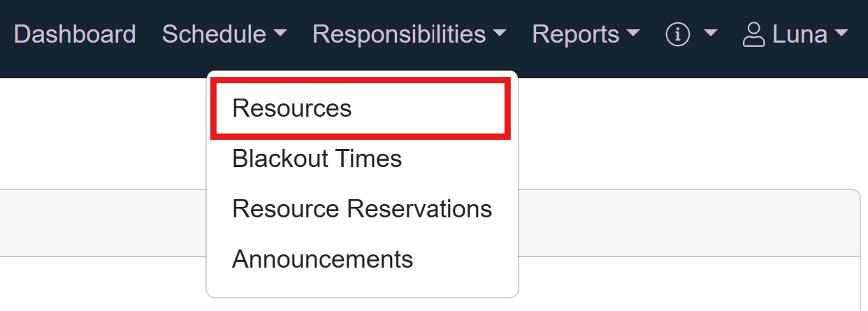Click the info circle icon

pos(677,34)
